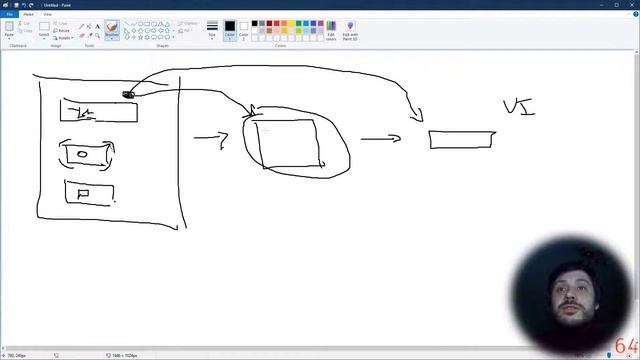Select the Color 2 background box
Image resolution: width=640 pixels, height=360 pixels.
(x=244, y=31)
